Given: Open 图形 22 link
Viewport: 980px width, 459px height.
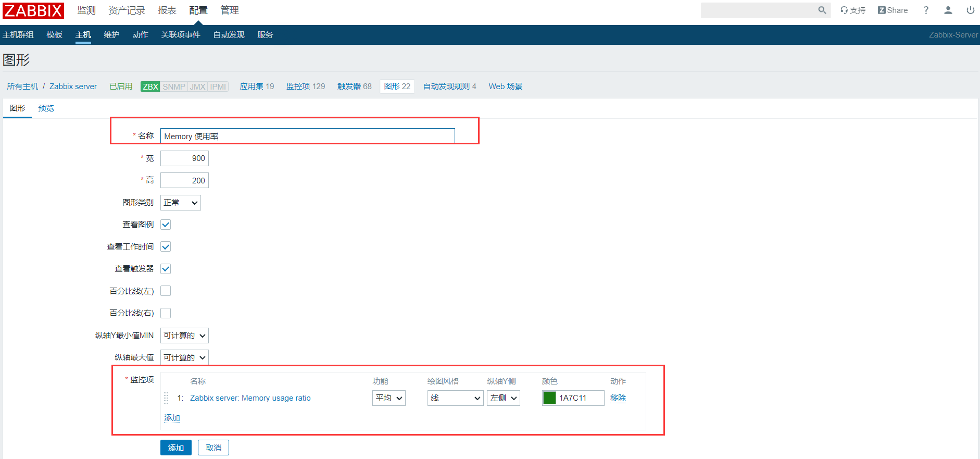Looking at the screenshot, I should (397, 86).
